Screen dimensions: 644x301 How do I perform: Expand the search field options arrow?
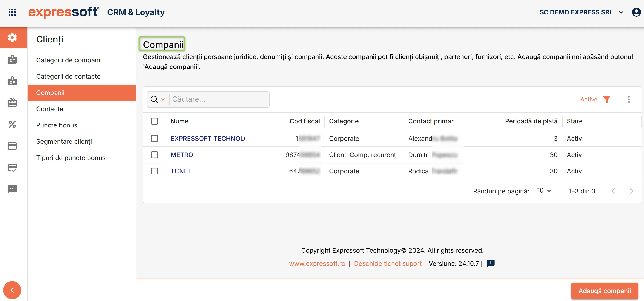[x=163, y=99]
